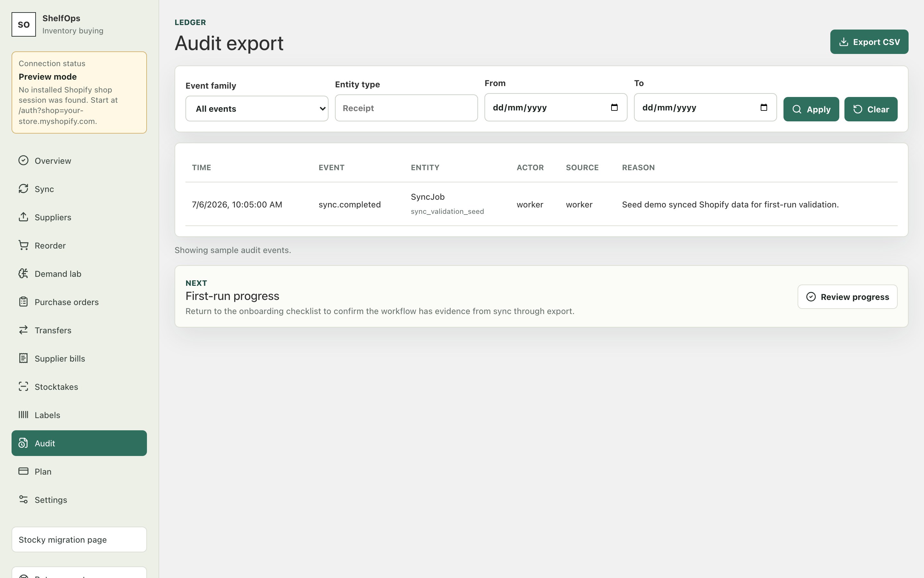Open Settings from sidebar
This screenshot has width=924, height=578.
[79, 500]
